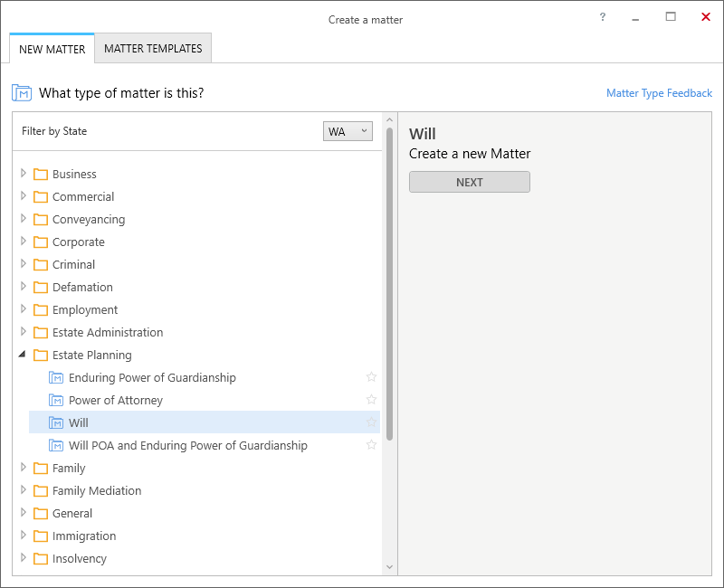Click the Family Mediation folder icon
Viewport: 724px width, 588px height.
41,490
